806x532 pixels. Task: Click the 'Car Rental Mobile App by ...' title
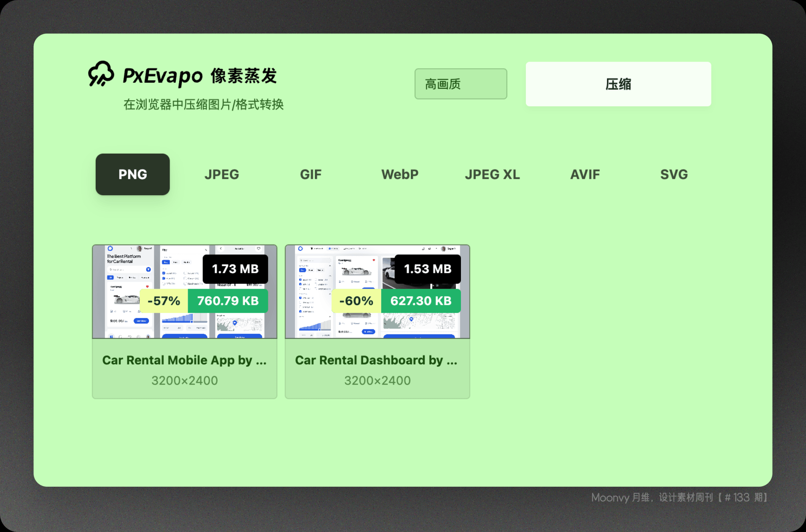[x=184, y=360]
